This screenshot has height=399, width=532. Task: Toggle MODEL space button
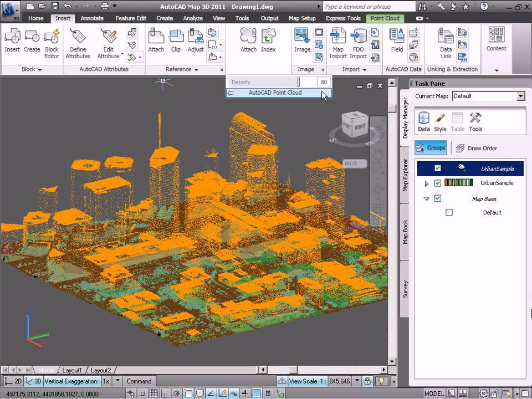click(433, 394)
